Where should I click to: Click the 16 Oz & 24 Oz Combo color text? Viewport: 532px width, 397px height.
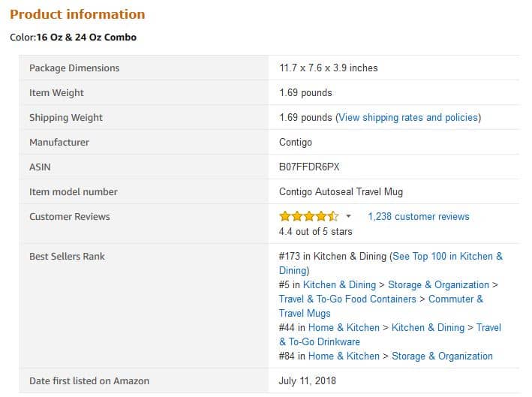pos(86,37)
